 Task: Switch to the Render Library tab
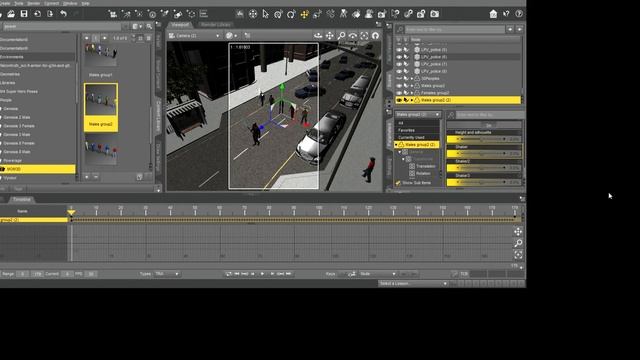pyautogui.click(x=216, y=25)
